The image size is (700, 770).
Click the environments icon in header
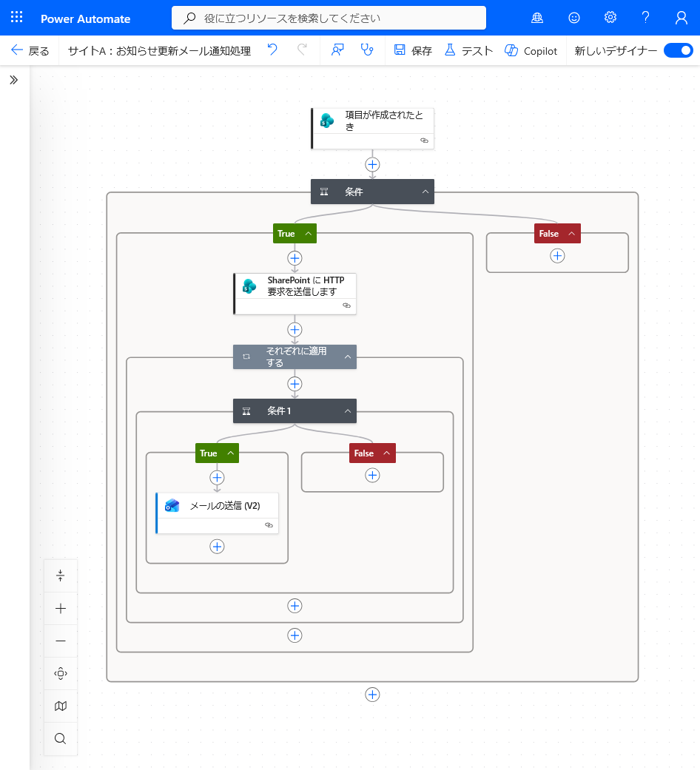tap(537, 18)
